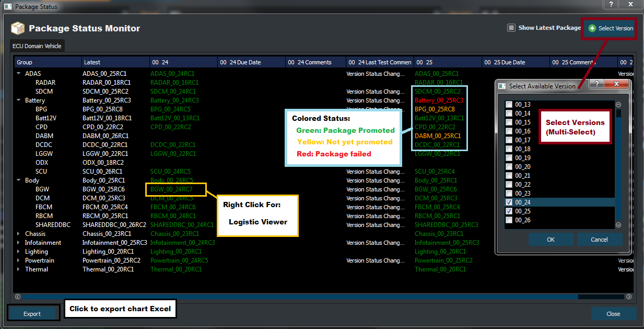This screenshot has width=644, height=329.
Task: Select the Infotainment_00_25RC3 latest cell
Action: click(x=115, y=243)
